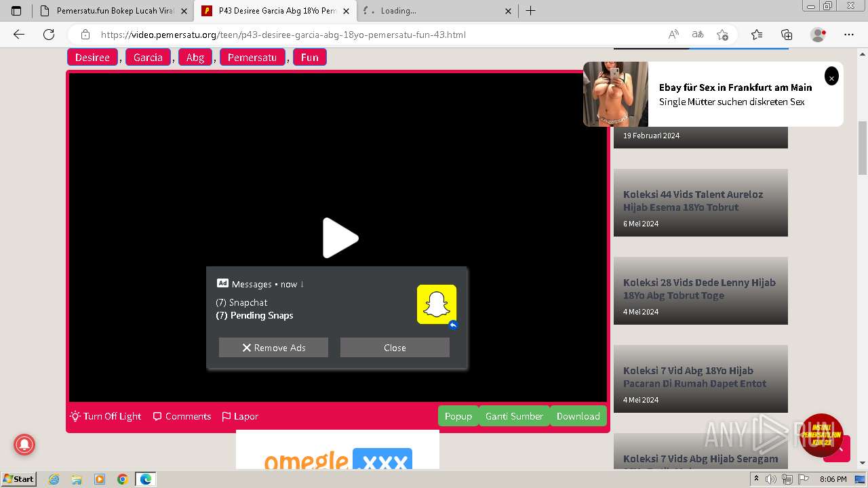Click the Read aloud icon in address bar

[x=673, y=35]
